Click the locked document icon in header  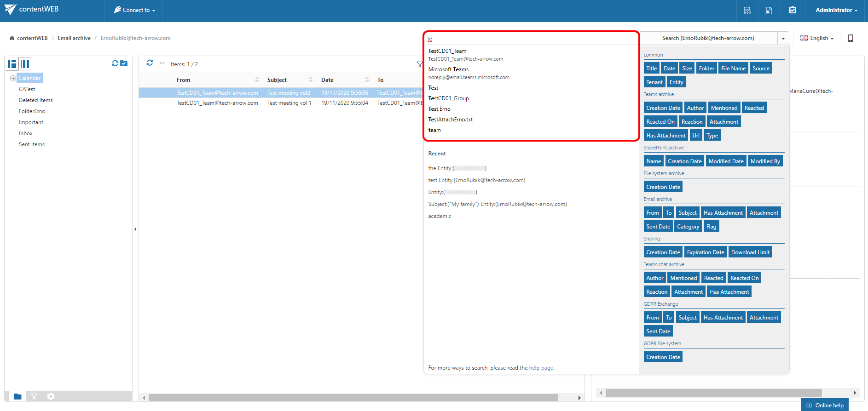coord(769,11)
